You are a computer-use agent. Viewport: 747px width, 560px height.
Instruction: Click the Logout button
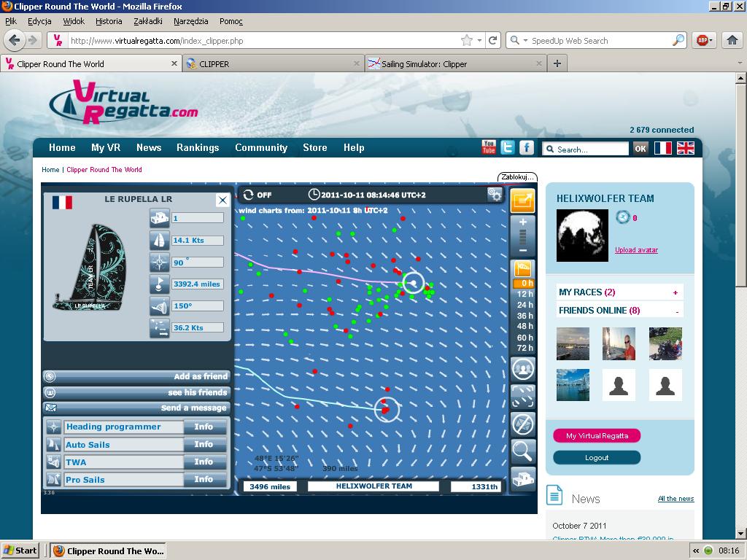596,458
